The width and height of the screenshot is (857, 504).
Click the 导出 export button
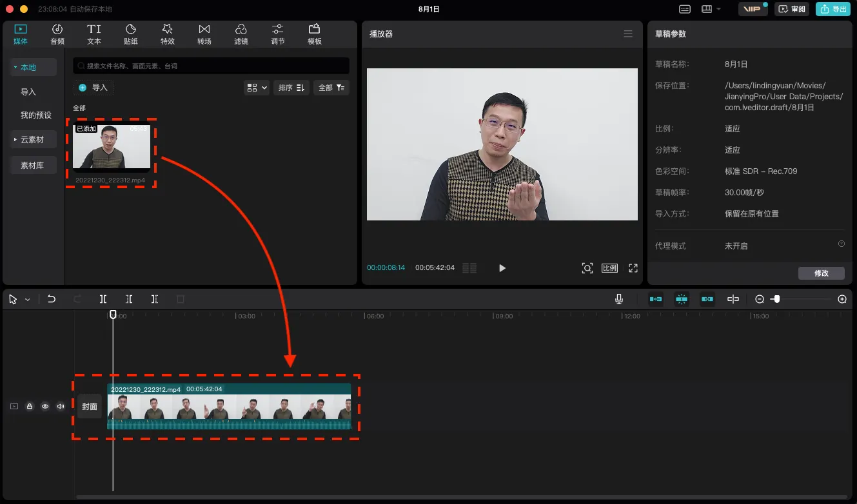(833, 9)
